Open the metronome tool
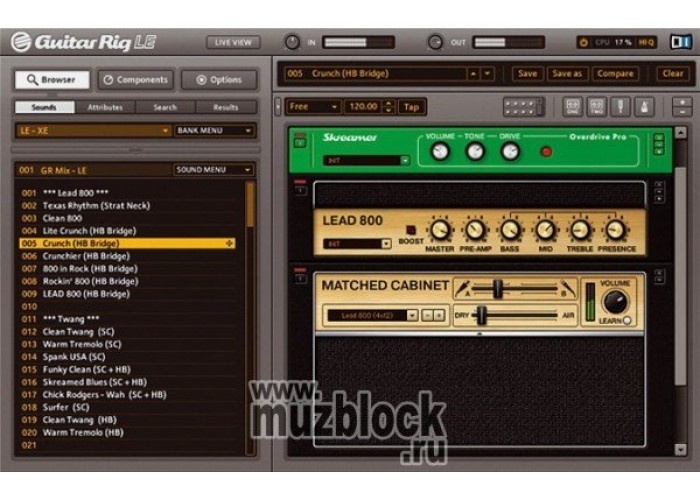The width and height of the screenshot is (700, 500). tap(644, 107)
